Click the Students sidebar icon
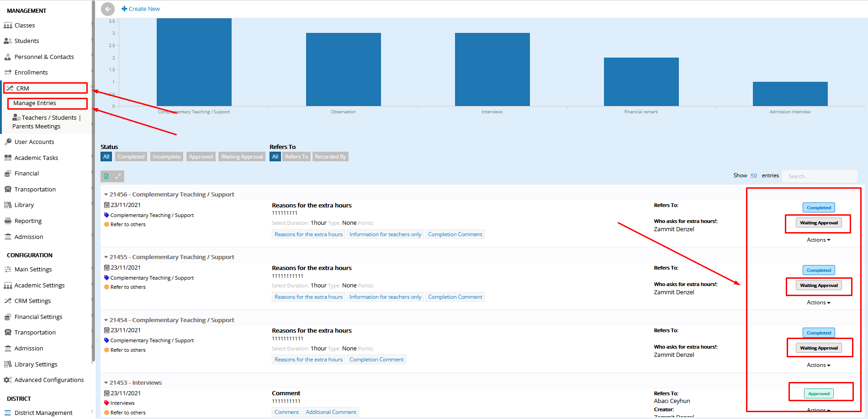The image size is (868, 419). coord(8,41)
